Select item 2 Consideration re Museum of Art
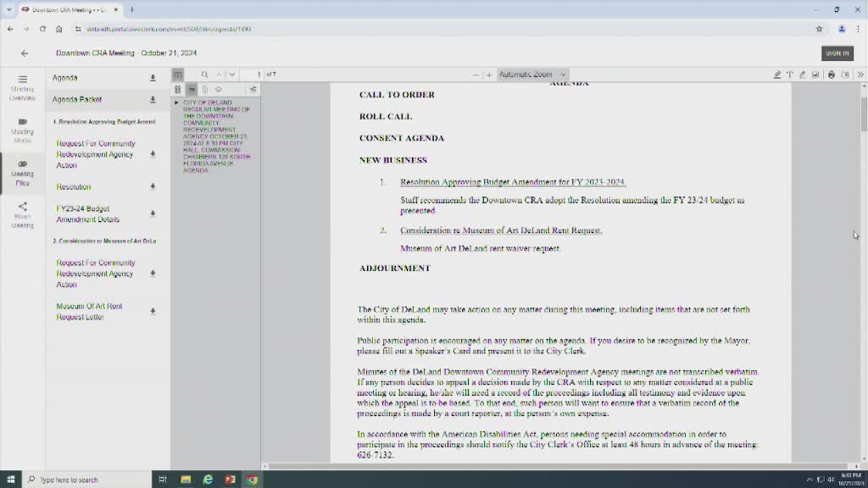Viewport: 868px width, 488px height. click(x=104, y=241)
